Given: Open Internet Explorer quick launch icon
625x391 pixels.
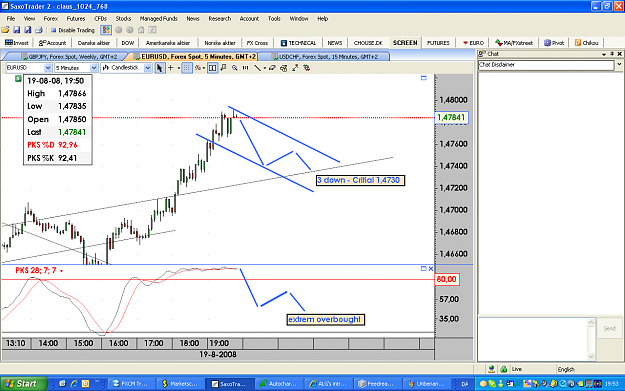Looking at the screenshot, I should click(74, 384).
